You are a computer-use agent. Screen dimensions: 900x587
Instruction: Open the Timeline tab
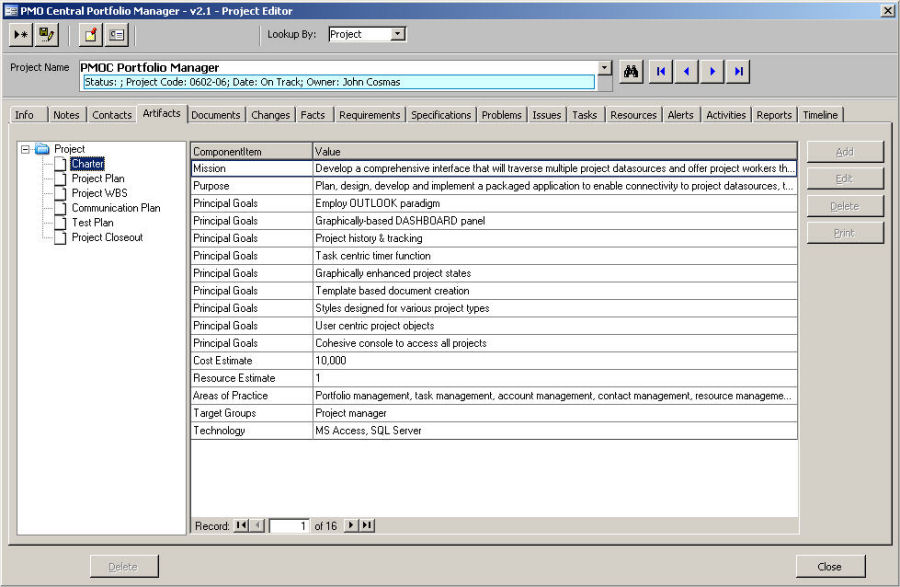pos(821,115)
